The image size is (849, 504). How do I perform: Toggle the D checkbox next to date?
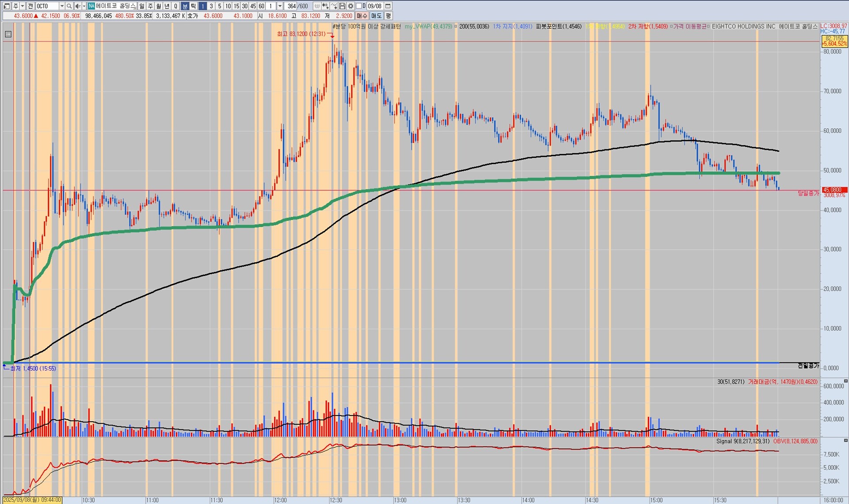tap(359, 6)
